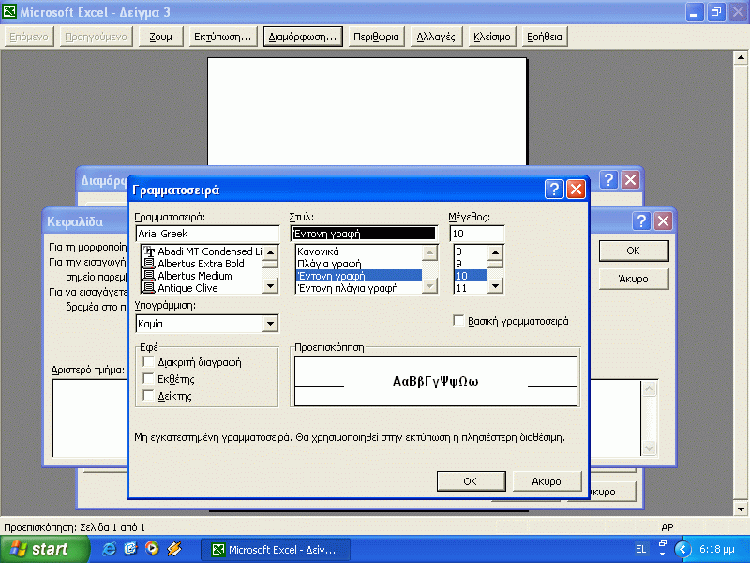Image resolution: width=750 pixels, height=563 pixels.
Task: Select size 10 in size list
Action: [470, 276]
